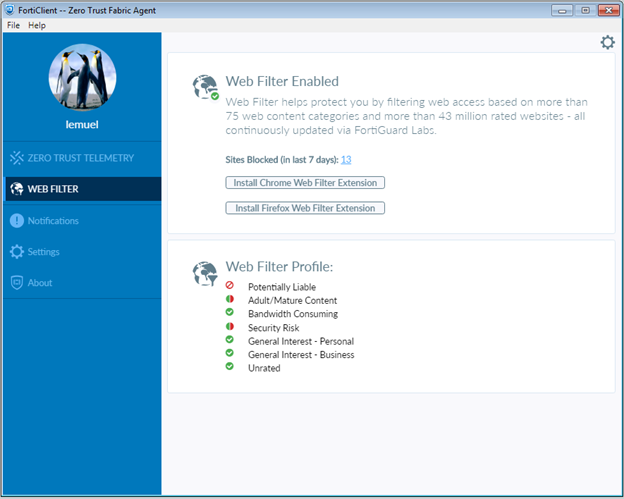Switch to Zero Trust Telemetry tab
This screenshot has width=624, height=499.
[82, 158]
